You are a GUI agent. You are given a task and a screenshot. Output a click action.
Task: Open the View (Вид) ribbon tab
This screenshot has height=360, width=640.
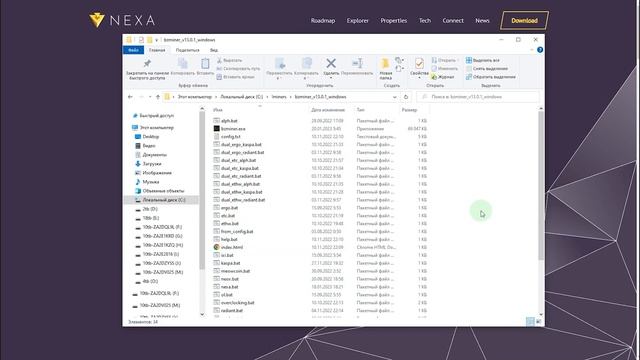point(214,50)
